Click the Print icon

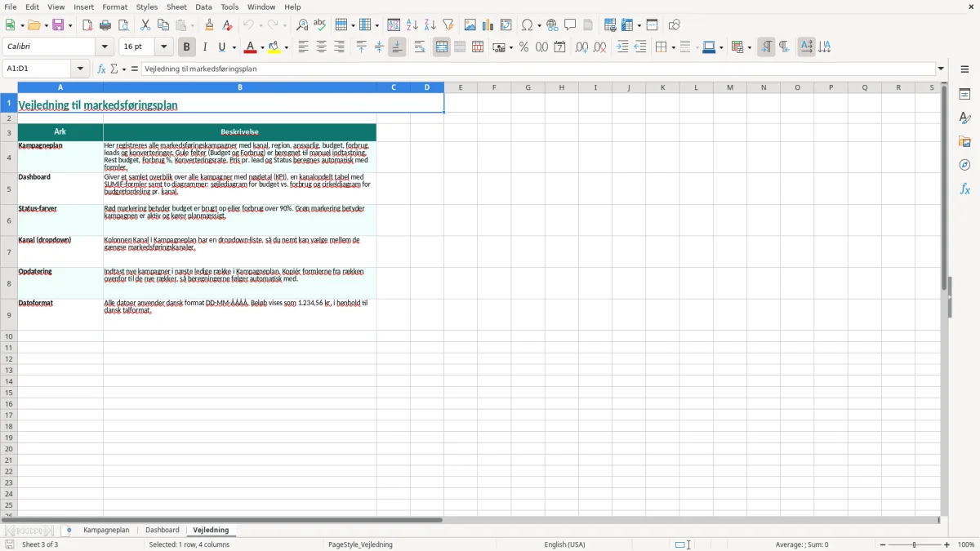coord(105,25)
